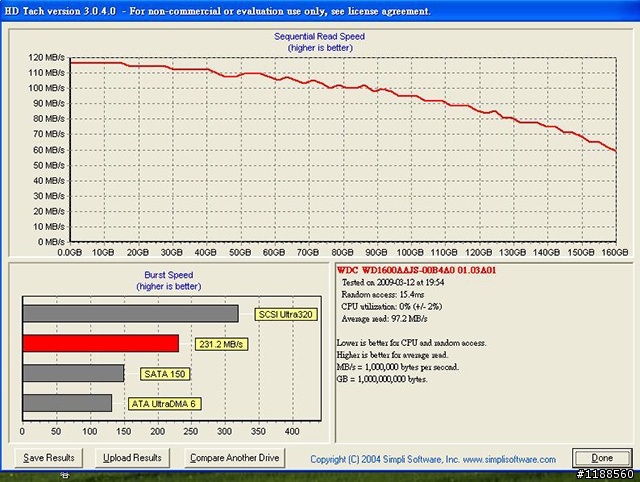Click the Random access 15.4ms value
Viewport: 640px width, 482px height.
[x=382, y=294]
